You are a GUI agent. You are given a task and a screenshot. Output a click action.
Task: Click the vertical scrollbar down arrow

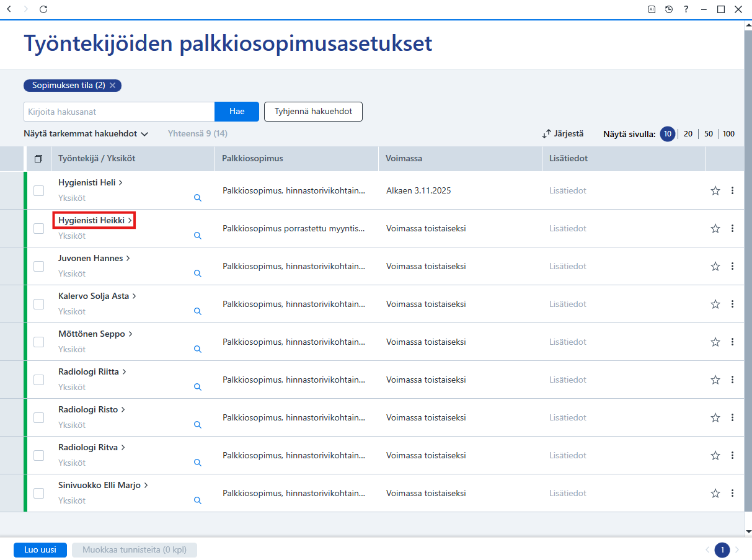coord(748,531)
